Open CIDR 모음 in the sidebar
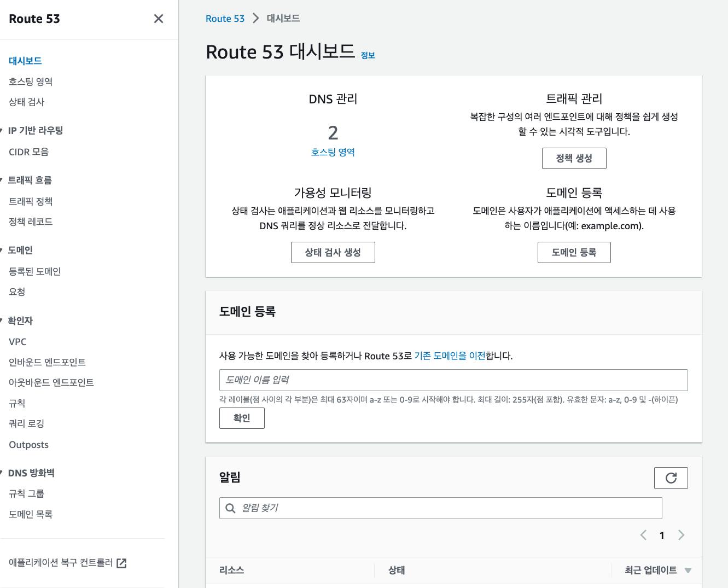 coord(28,152)
